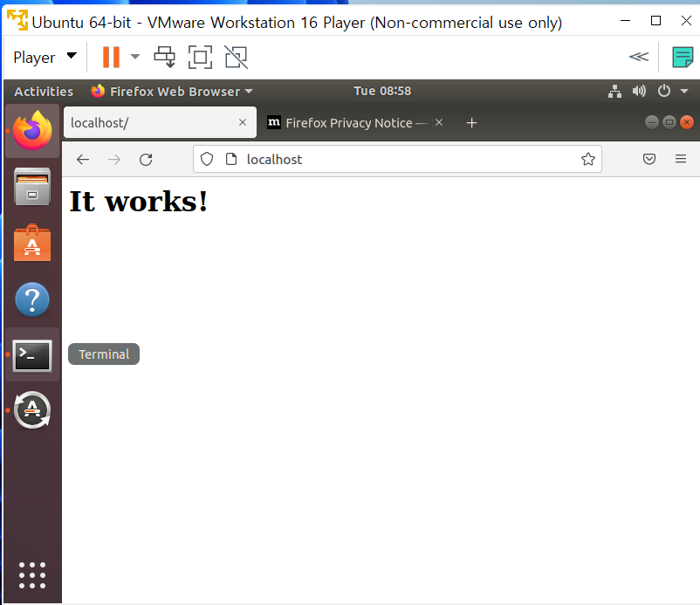Send Ctrl+Alt+Del to virtual machine
This screenshot has width=700, height=605.
point(165,57)
